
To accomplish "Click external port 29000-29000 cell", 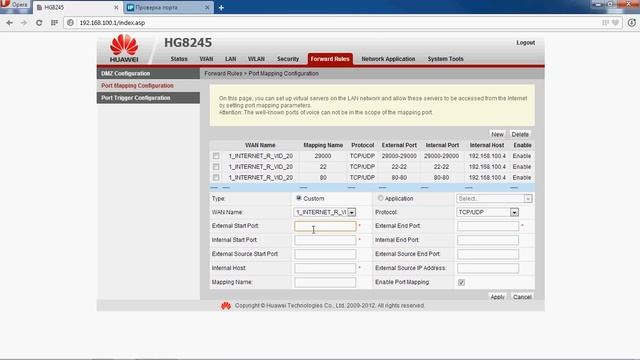I will click(399, 156).
